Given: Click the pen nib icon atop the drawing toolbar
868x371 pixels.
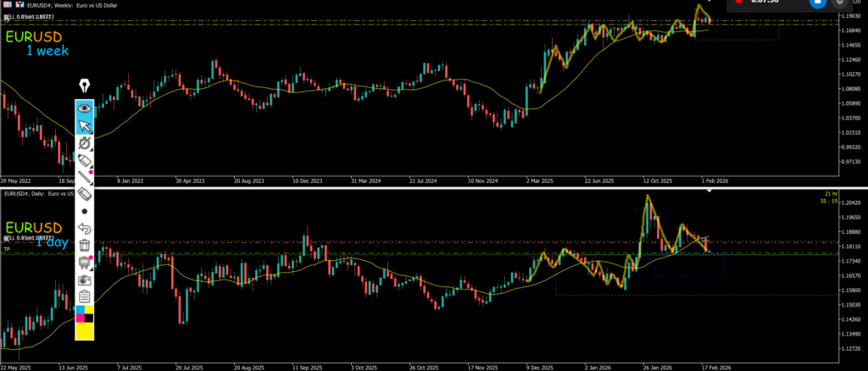Looking at the screenshot, I should coord(85,86).
